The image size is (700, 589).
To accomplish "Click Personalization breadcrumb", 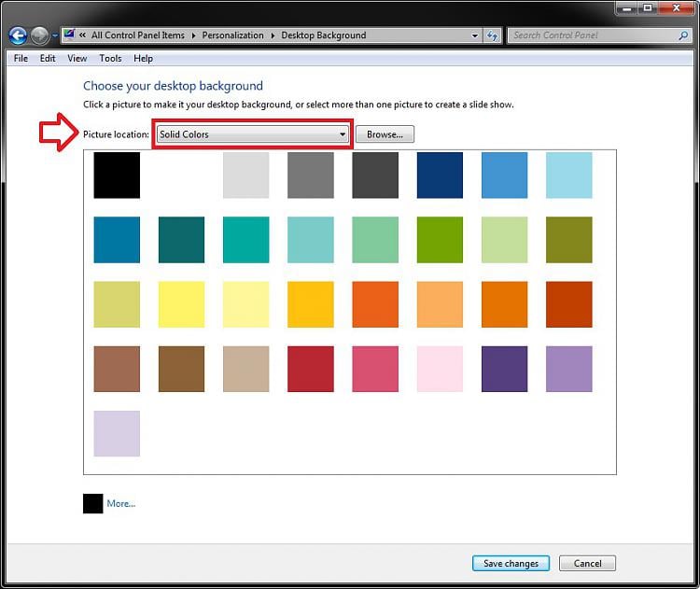I will pos(232,35).
